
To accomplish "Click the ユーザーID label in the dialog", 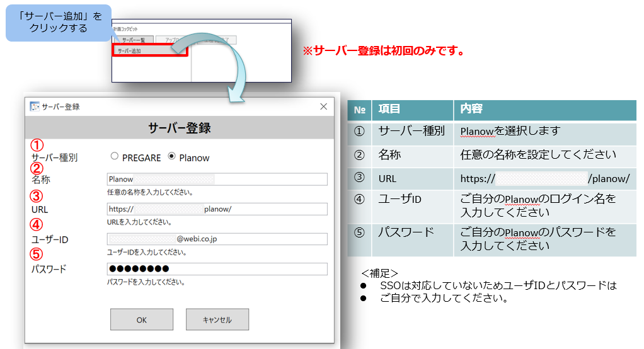I will pos(50,239).
